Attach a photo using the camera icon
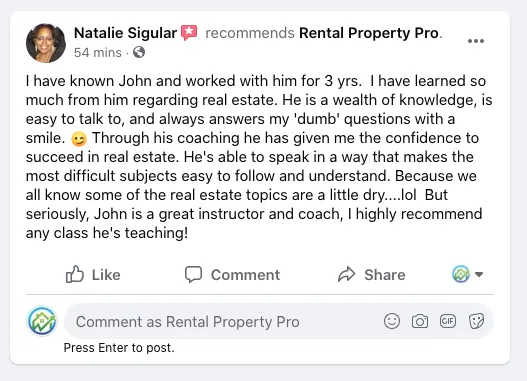Screen dimensions: 527x381 (x=420, y=321)
